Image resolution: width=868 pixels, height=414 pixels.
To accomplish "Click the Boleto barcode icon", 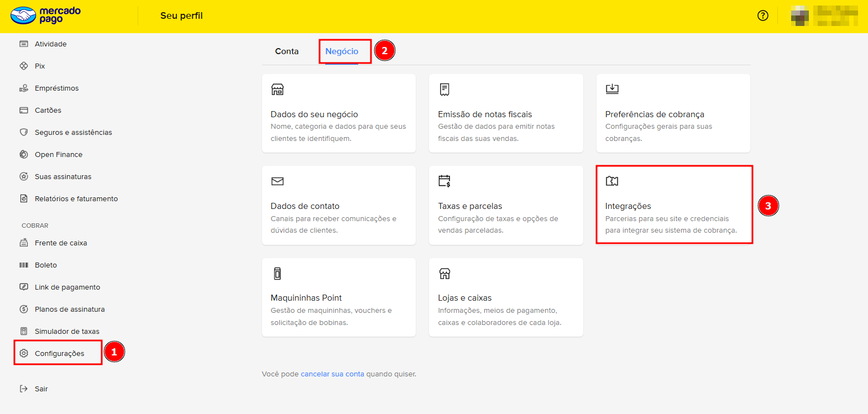I will pos(24,265).
